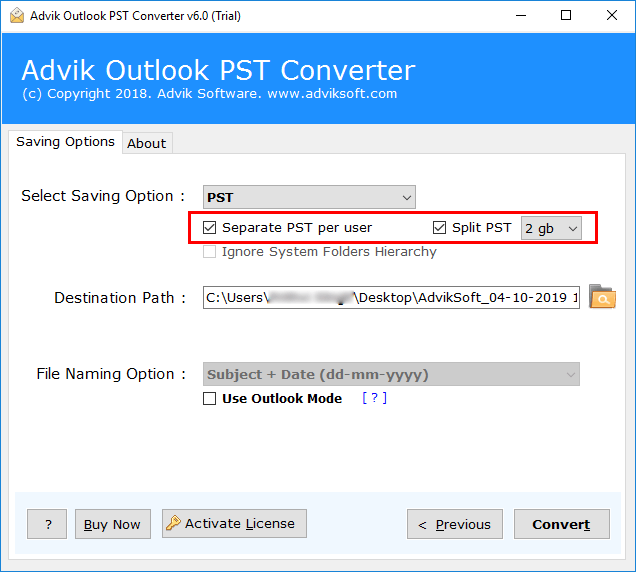Check Ignore System Folders Hierarchy option
This screenshot has height=572, width=636.
tap(209, 252)
